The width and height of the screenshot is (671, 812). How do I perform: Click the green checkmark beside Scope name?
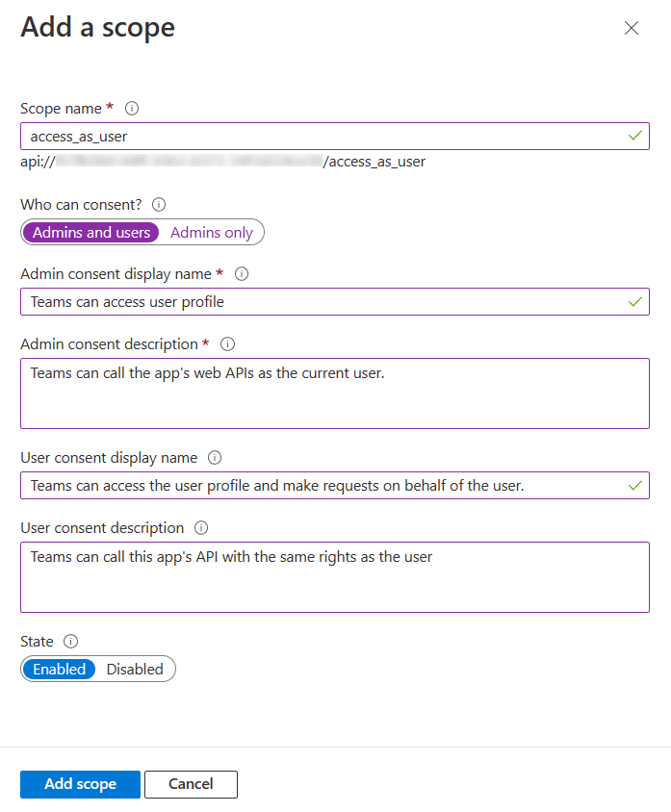coord(634,136)
